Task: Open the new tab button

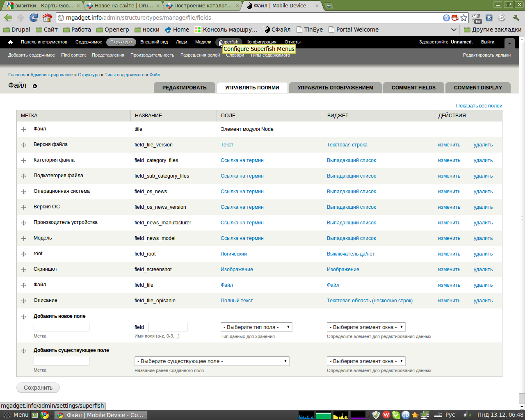Action: [x=329, y=6]
